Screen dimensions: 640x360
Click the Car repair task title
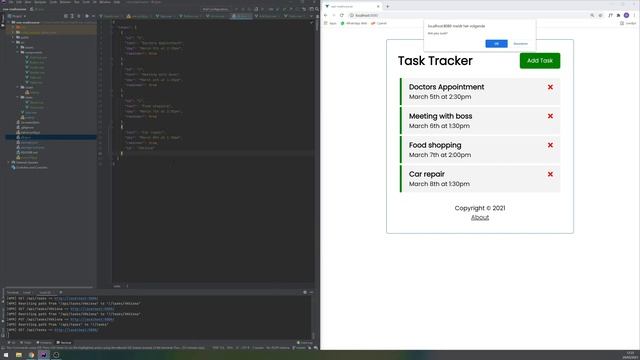(x=427, y=174)
